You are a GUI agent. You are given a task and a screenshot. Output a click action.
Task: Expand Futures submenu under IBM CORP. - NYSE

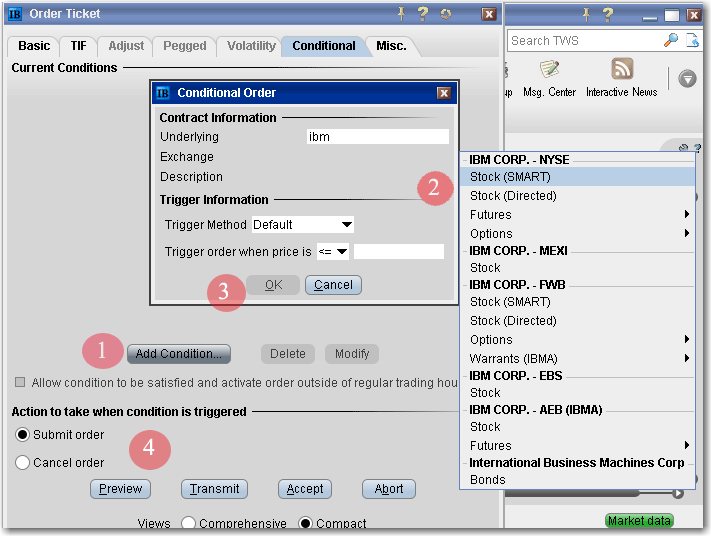tap(577, 214)
